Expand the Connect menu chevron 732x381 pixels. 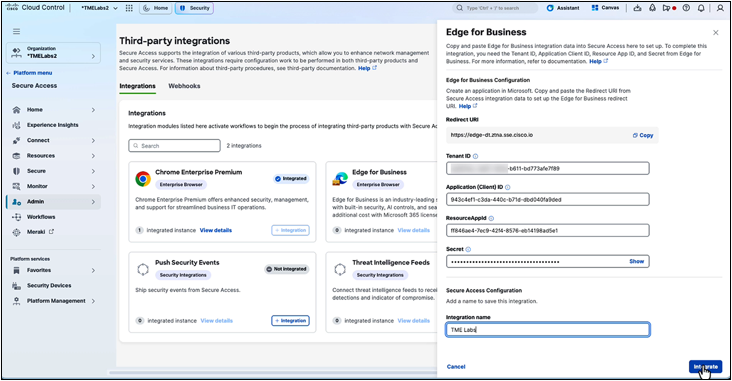(93, 141)
